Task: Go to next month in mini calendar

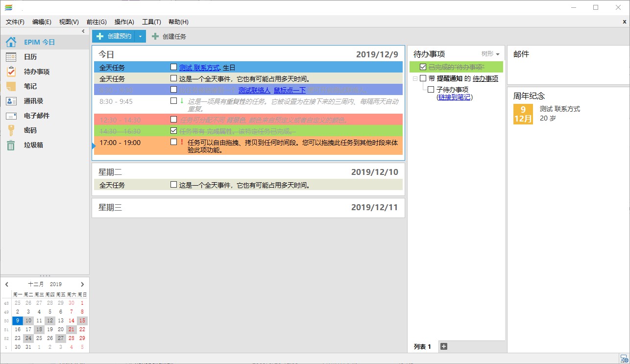Action: (82, 284)
